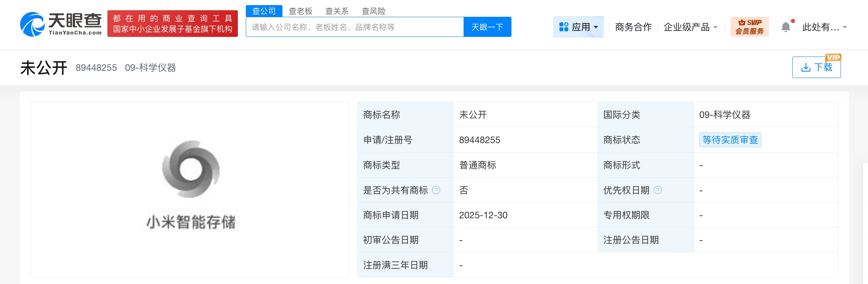Select the 查风险 tab
868x284 pixels.
tap(373, 11)
